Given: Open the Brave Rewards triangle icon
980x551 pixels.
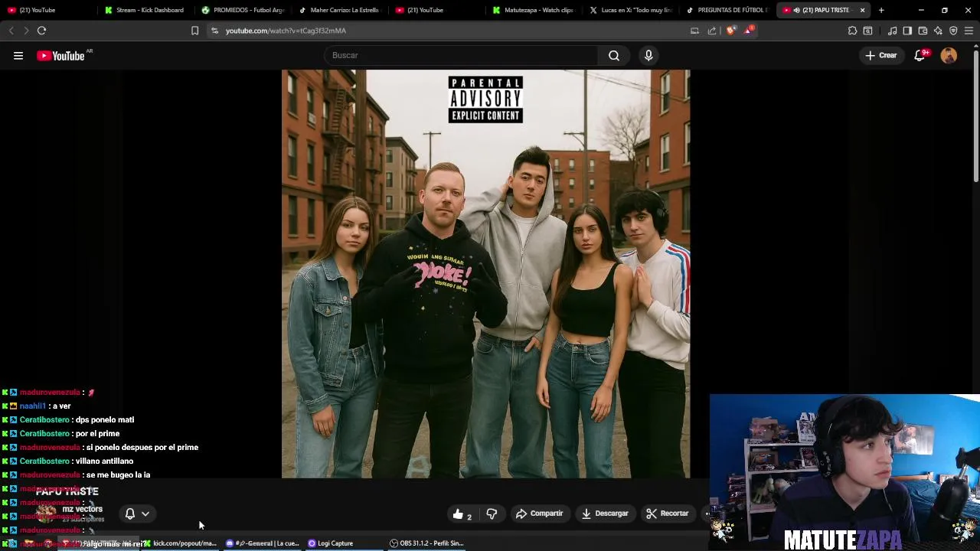Looking at the screenshot, I should pyautogui.click(x=749, y=31).
